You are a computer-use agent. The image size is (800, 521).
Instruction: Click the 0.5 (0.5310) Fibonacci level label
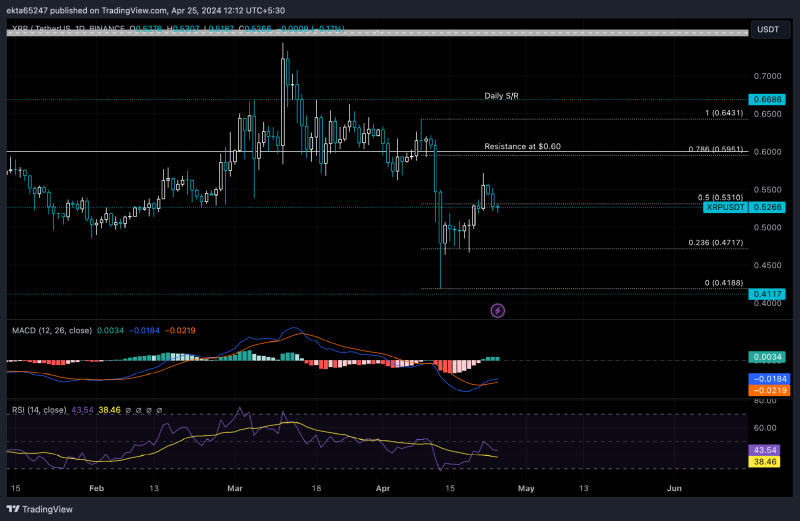(720, 197)
